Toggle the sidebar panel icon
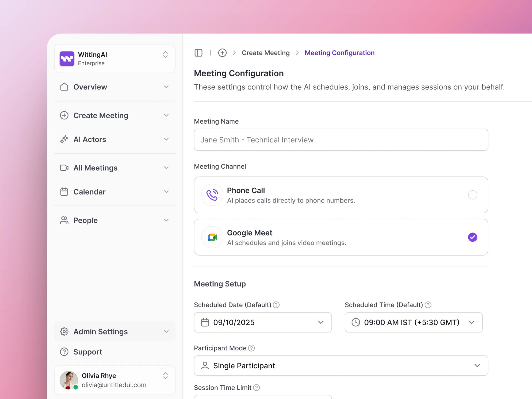The image size is (532, 399). [198, 53]
